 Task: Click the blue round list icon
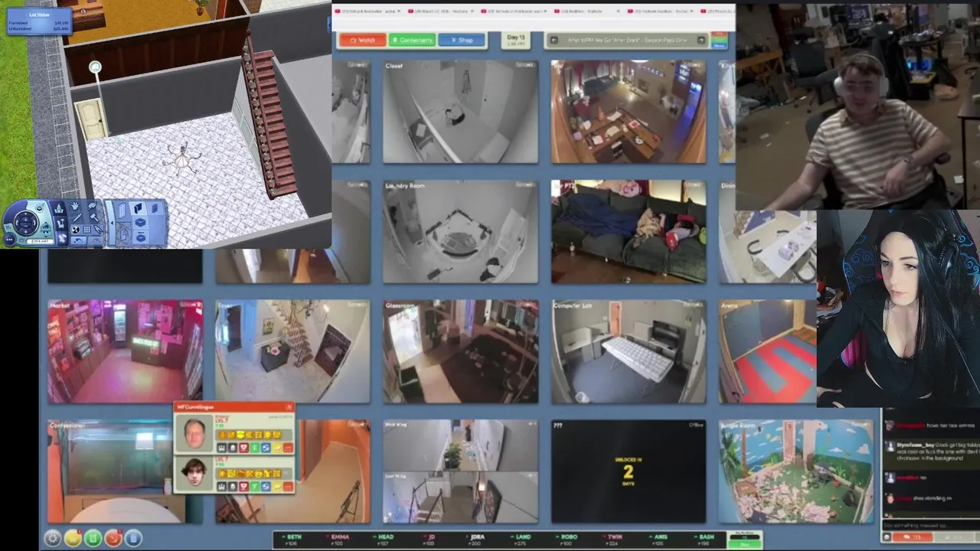pyautogui.click(x=133, y=538)
